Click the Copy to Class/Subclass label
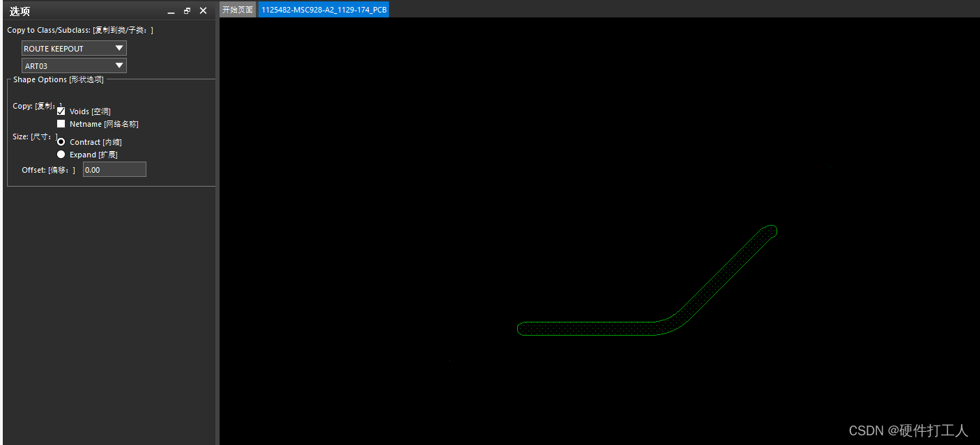Screen dimensions: 980x445 pos(80,31)
